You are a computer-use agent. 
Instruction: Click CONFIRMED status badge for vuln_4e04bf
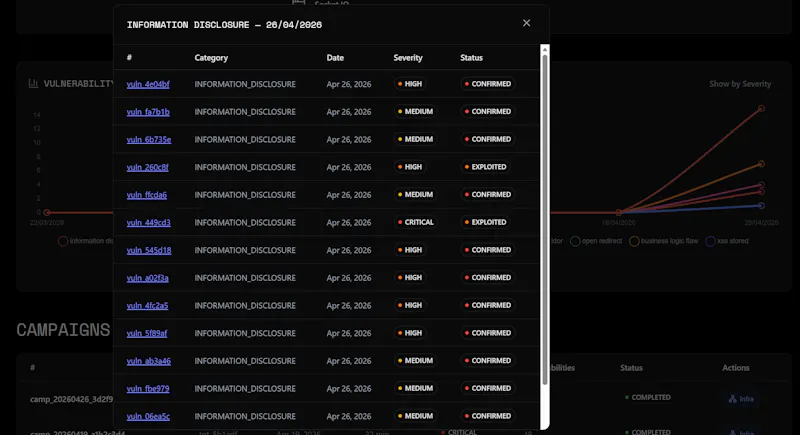click(x=487, y=84)
